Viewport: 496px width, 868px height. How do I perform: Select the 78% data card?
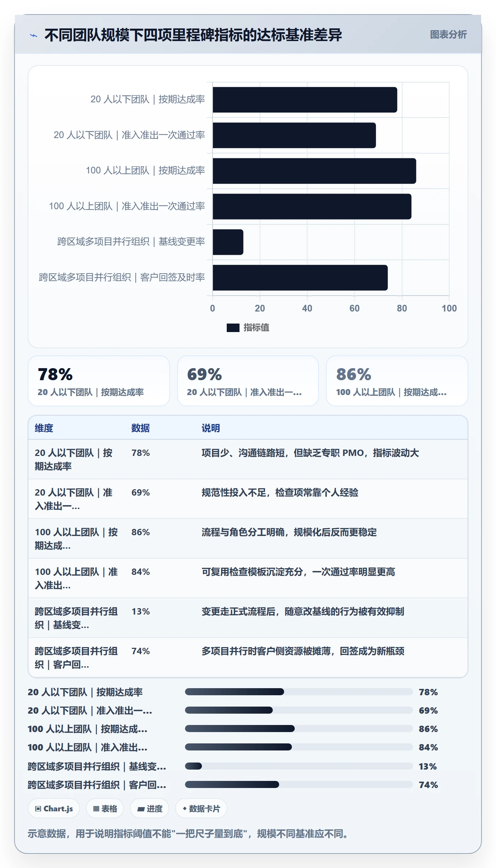pos(99,381)
